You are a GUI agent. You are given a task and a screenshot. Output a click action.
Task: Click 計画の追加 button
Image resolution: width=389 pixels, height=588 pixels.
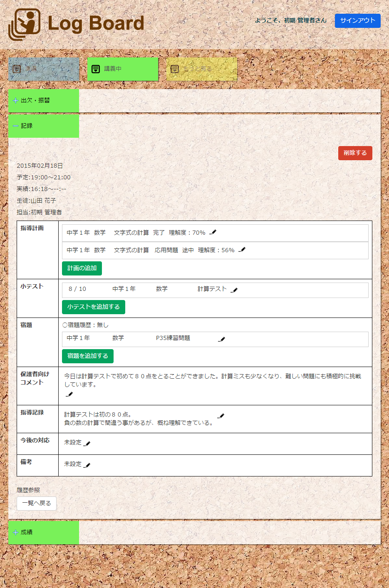(x=82, y=268)
